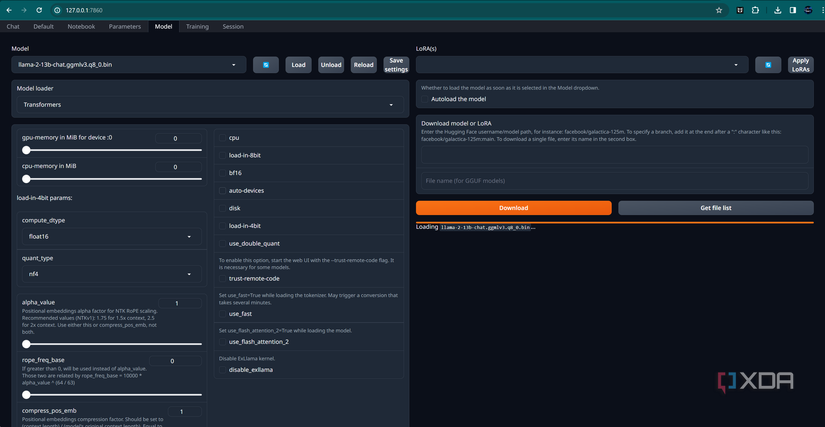This screenshot has height=427, width=825.
Task: Adjust the gpu-memory in MiB slider
Action: point(26,150)
